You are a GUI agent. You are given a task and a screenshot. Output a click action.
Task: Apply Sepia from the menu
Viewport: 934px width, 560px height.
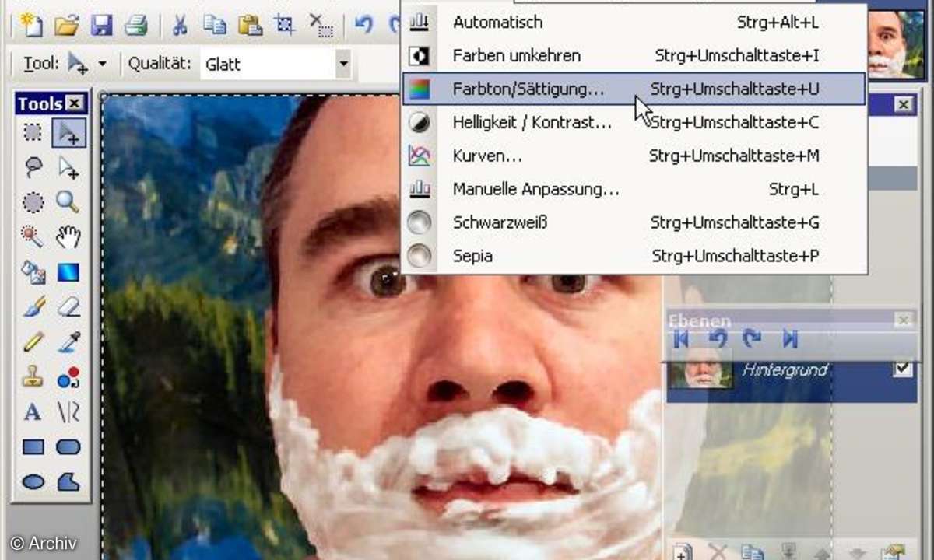tap(634, 256)
